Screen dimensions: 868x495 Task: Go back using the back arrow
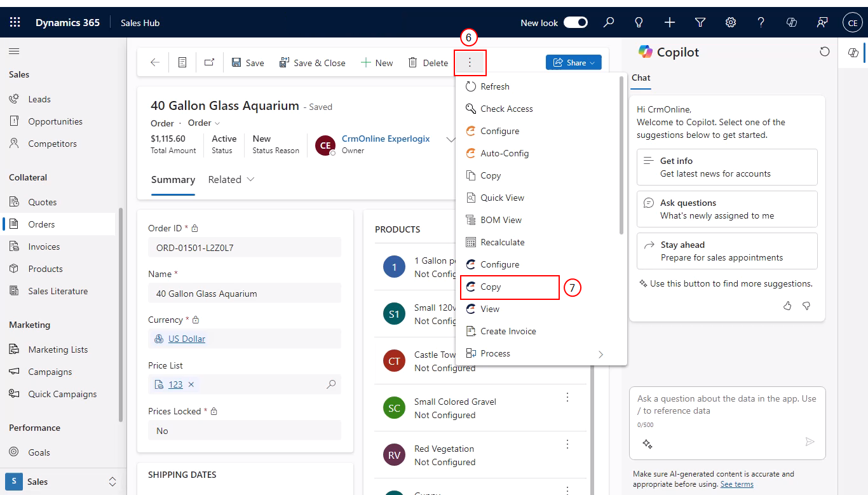point(155,62)
